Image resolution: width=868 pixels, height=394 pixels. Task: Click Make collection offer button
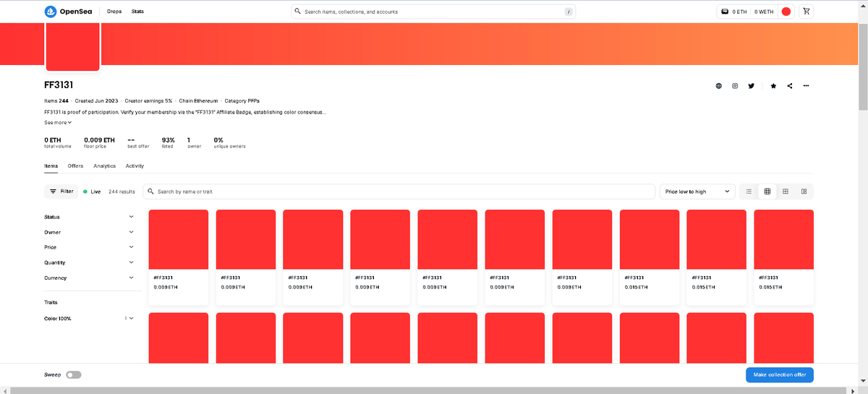(x=780, y=374)
